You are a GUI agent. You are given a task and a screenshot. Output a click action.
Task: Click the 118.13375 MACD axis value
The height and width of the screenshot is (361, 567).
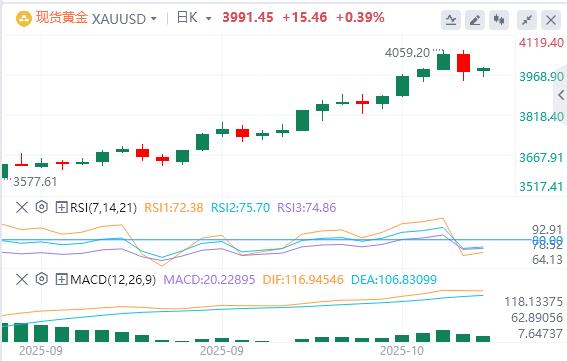click(x=534, y=302)
